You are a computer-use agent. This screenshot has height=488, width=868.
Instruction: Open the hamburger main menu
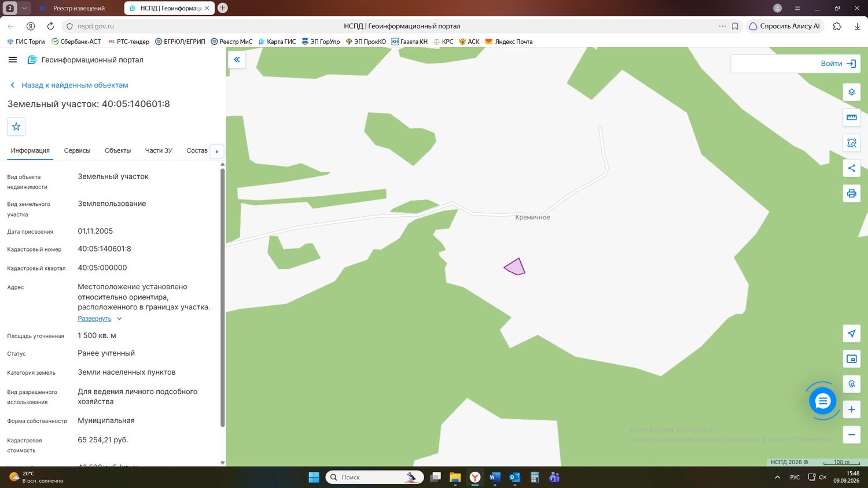(13, 60)
